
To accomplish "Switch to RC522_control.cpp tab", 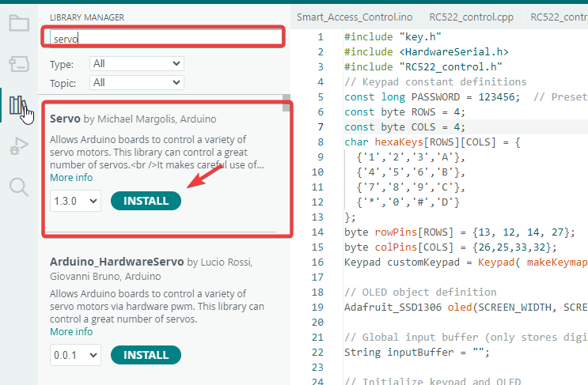I will click(x=471, y=17).
